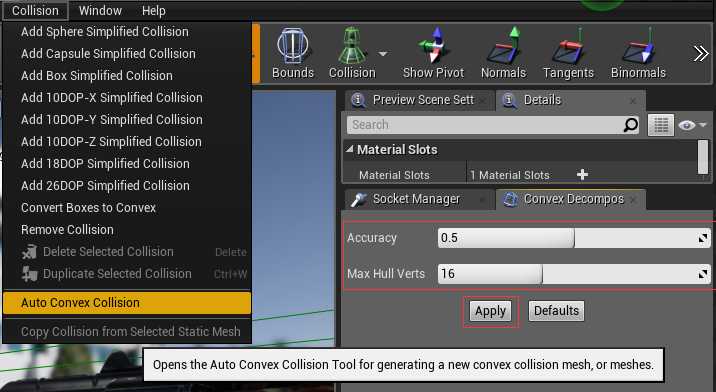Click the Socket Manager tab icon
Screen dimensions: 716x392
pos(358,200)
